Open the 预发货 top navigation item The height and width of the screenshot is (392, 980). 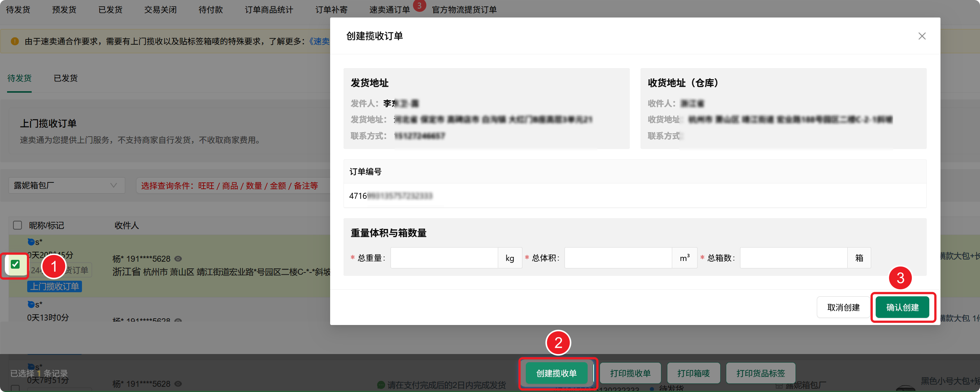point(64,10)
